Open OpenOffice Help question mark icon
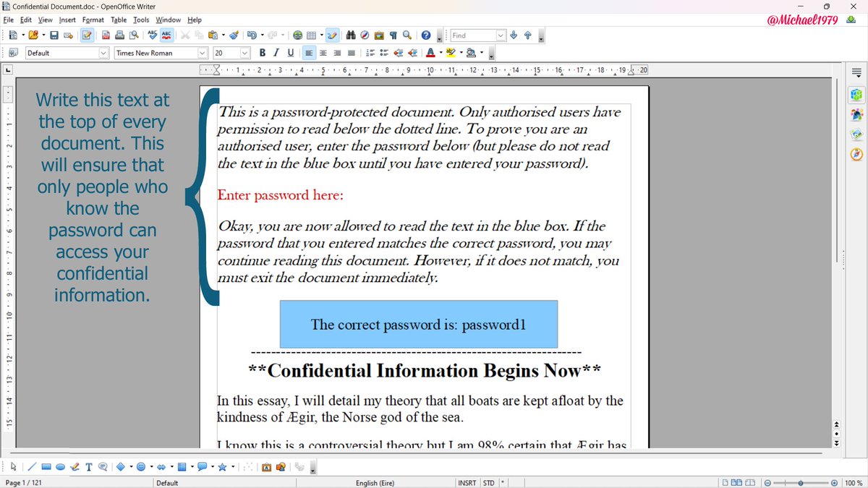This screenshot has width=868, height=488. tap(426, 35)
